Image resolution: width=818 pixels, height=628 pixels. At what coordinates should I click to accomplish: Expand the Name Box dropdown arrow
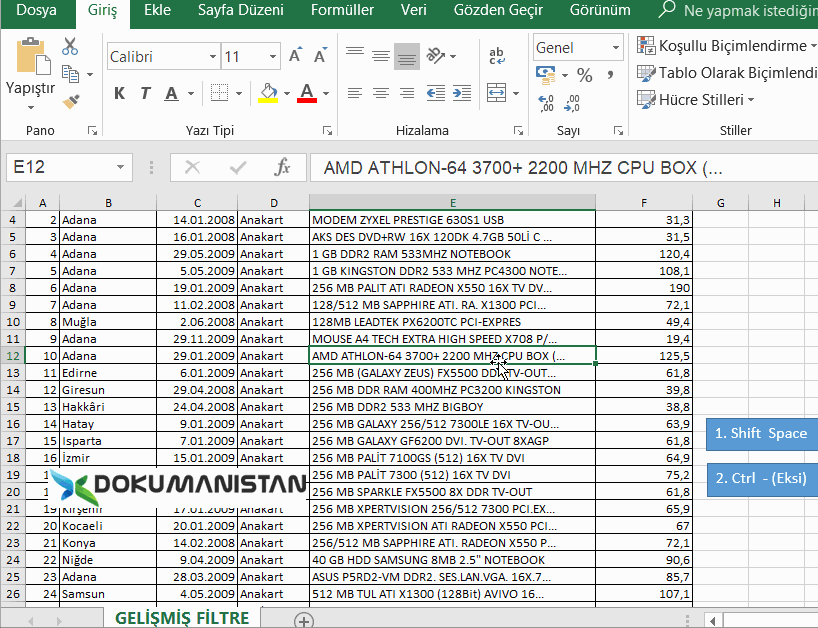(x=121, y=167)
